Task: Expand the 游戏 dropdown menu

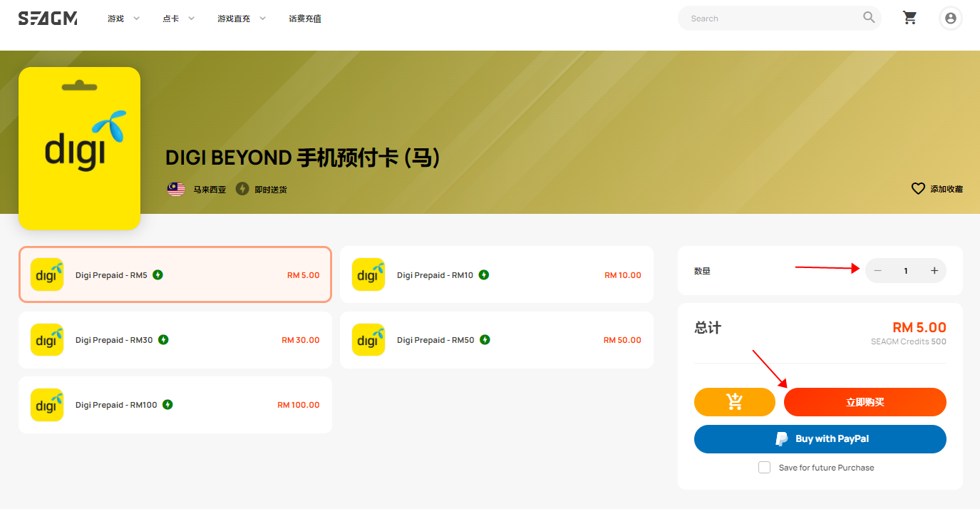Action: tap(123, 19)
